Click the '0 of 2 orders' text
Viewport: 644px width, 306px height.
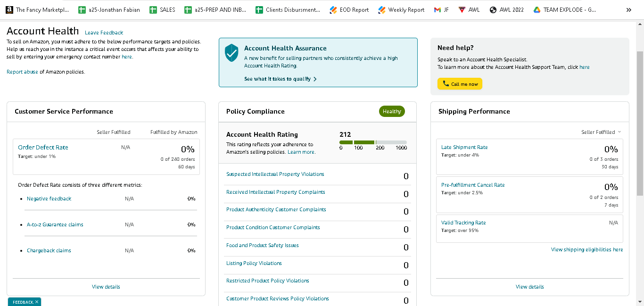604,198
